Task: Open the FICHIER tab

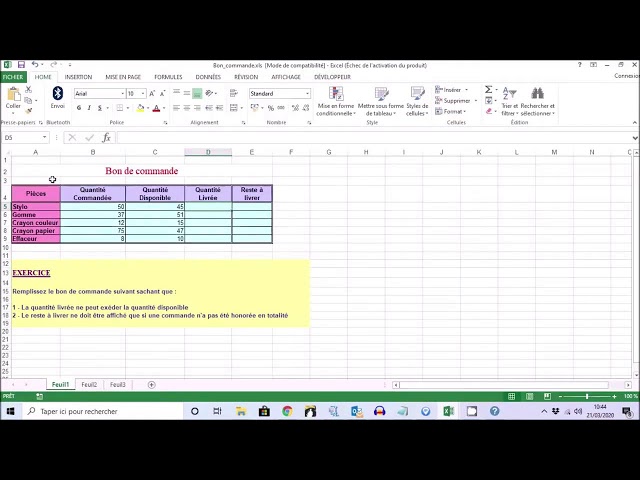Action: [x=13, y=77]
